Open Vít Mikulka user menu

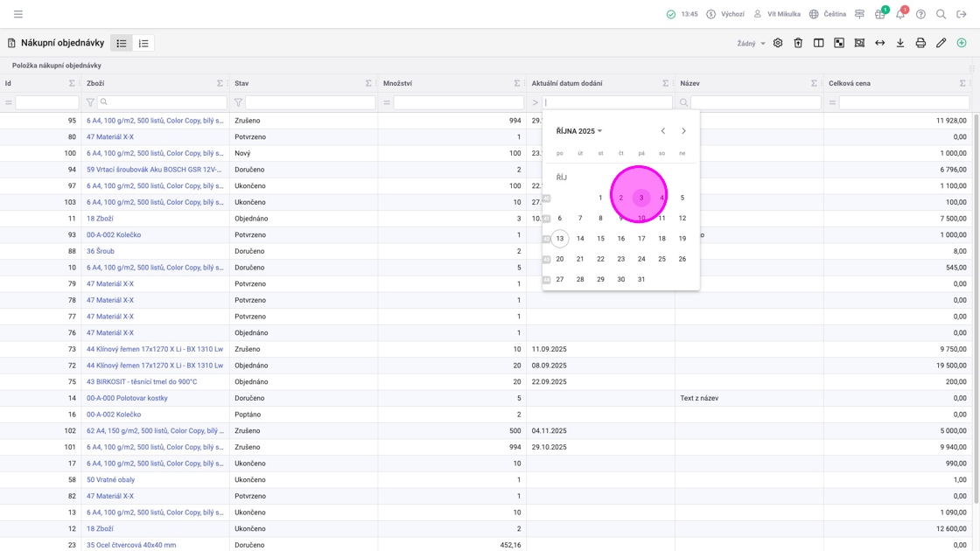777,14
